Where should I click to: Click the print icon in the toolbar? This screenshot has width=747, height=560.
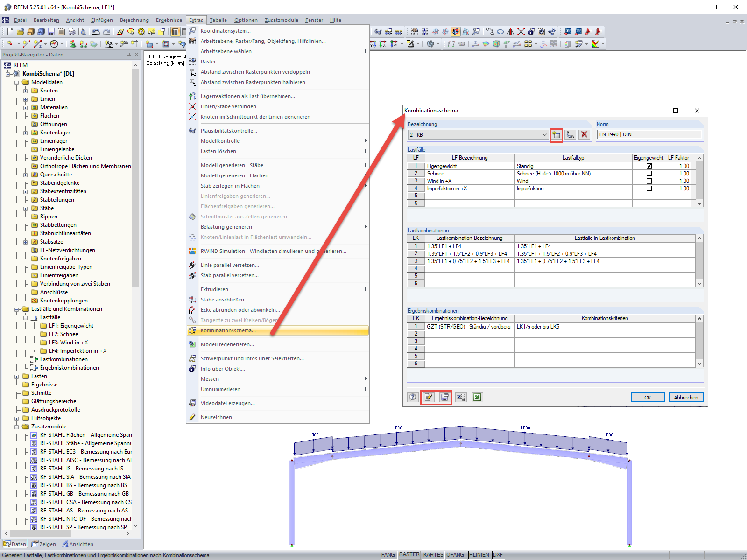pos(72,32)
